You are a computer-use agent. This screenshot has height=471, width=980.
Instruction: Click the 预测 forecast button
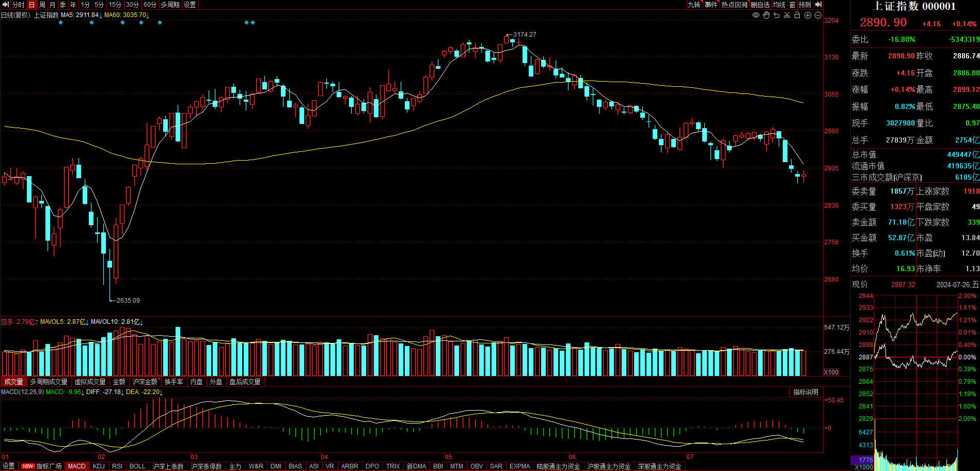click(805, 5)
